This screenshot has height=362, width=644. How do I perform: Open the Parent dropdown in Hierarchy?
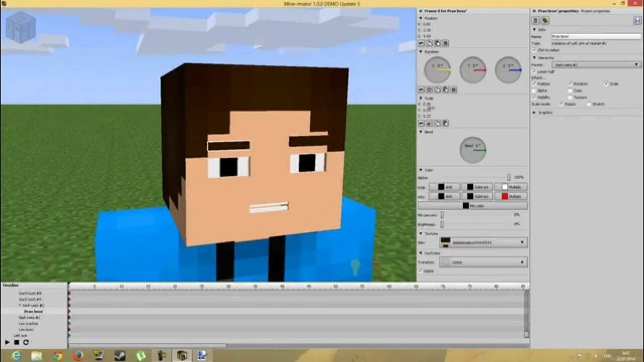(596, 65)
